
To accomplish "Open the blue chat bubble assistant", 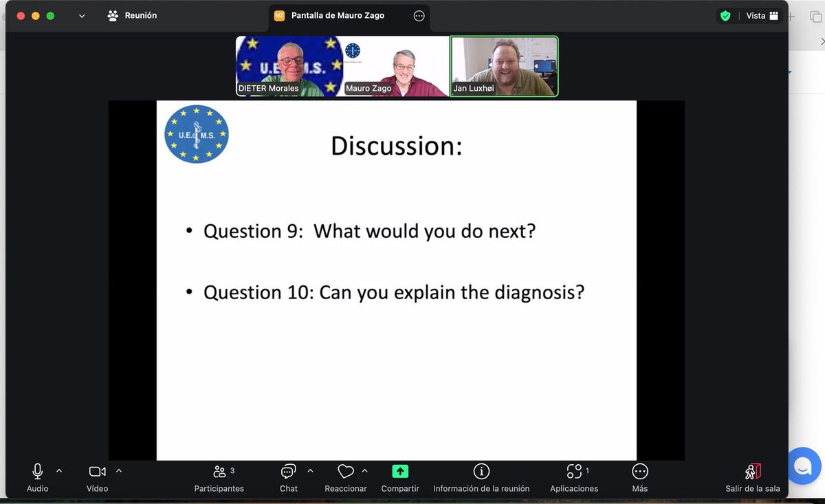I will pos(803,466).
